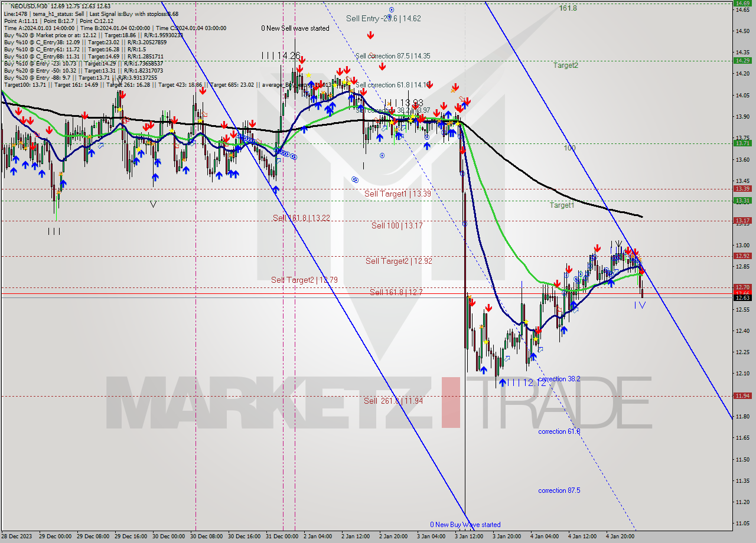Screen dimensions: 756x543
Task: Select the green Target2 level label
Action: click(566, 66)
